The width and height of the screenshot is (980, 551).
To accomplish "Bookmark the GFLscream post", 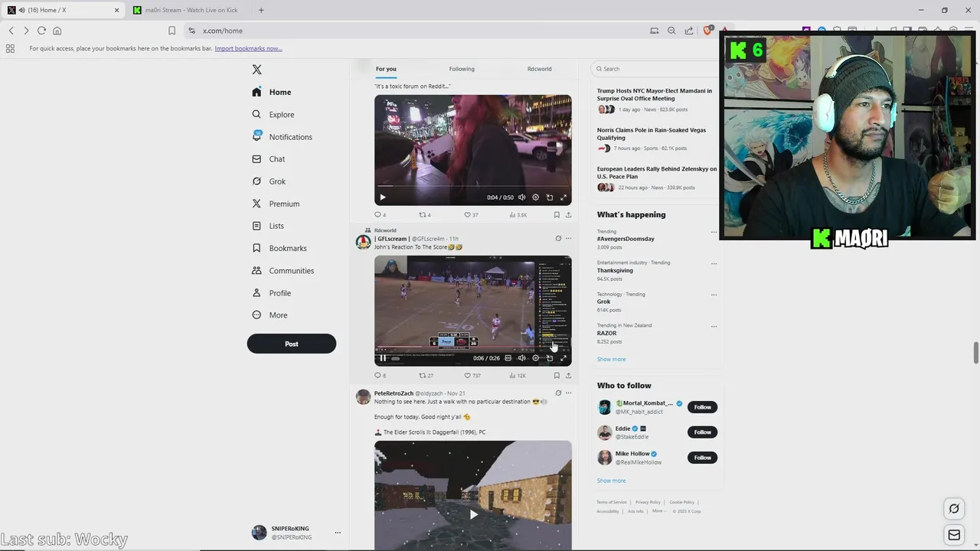I will tap(557, 376).
